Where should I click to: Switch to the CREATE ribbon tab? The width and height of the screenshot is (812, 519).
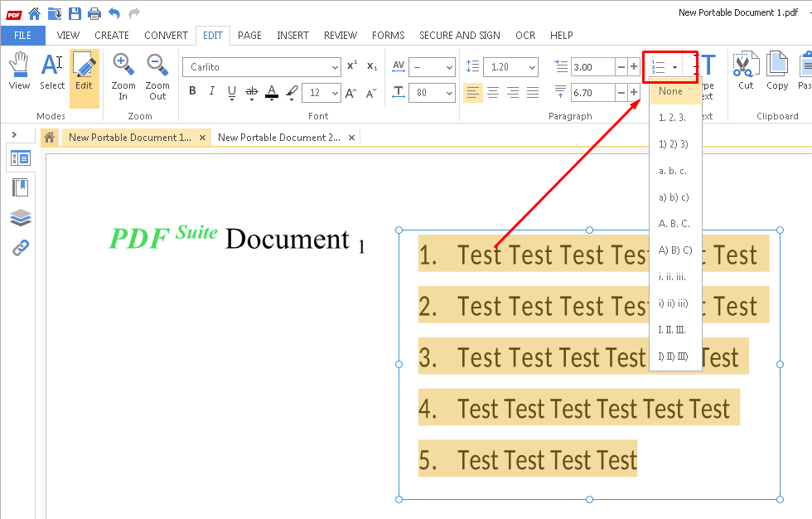coord(111,35)
